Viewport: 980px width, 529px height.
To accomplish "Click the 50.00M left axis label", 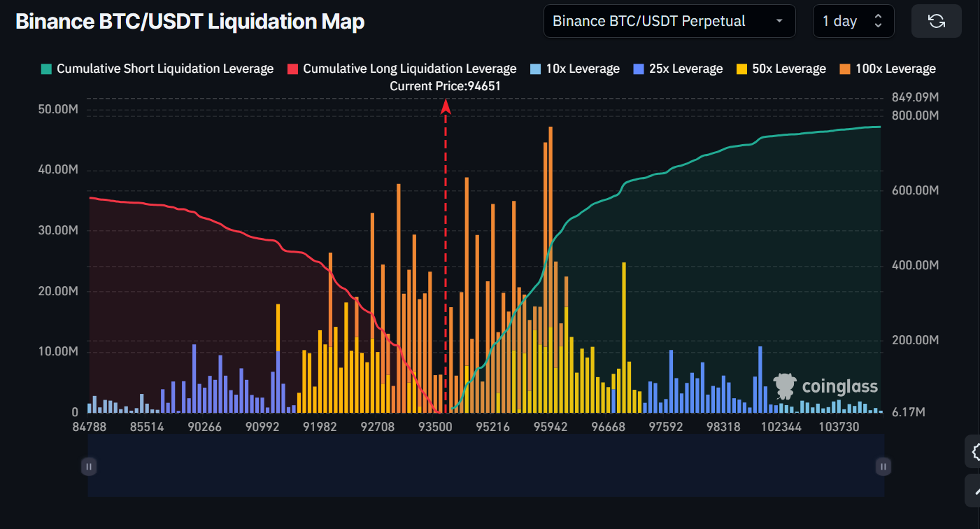I will coord(57,110).
